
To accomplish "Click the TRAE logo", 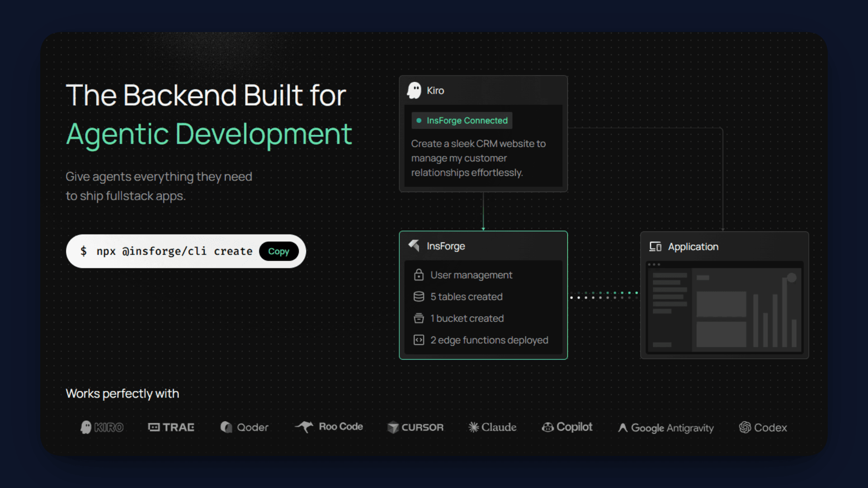I will click(171, 427).
